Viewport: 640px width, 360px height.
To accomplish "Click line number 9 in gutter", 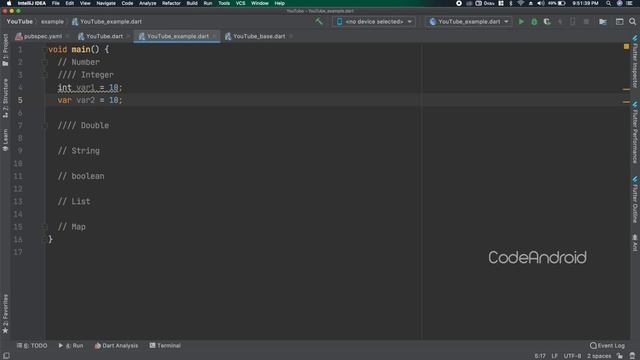I will coord(20,151).
